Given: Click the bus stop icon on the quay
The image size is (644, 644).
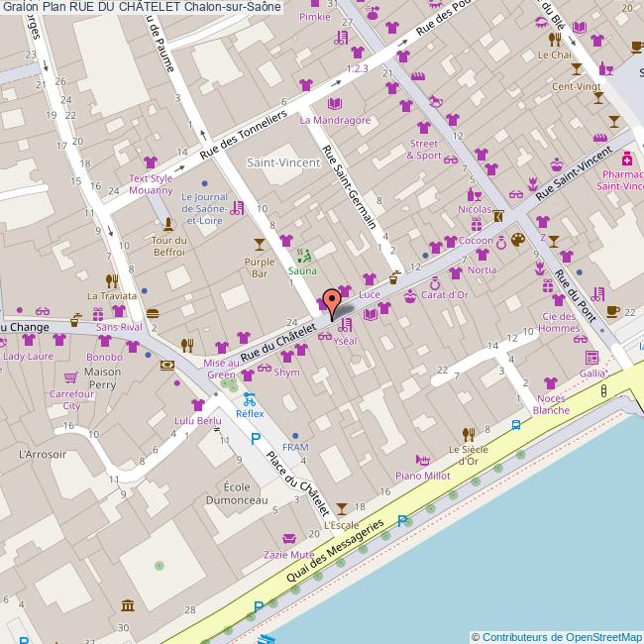Looking at the screenshot, I should (516, 425).
